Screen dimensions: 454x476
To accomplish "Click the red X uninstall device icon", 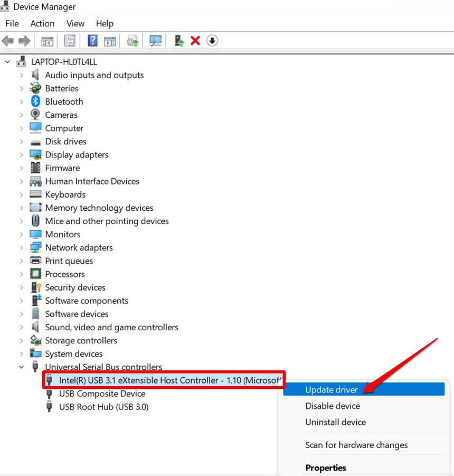I will 195,41.
